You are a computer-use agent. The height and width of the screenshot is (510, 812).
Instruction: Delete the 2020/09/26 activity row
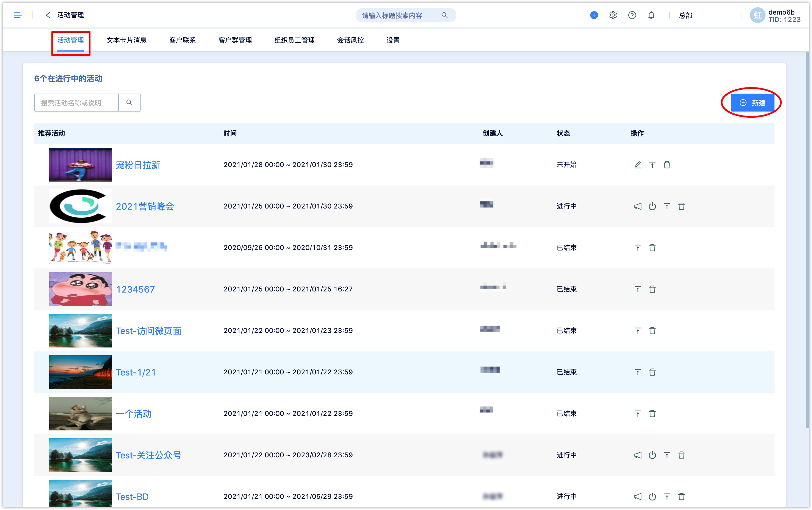coord(652,248)
